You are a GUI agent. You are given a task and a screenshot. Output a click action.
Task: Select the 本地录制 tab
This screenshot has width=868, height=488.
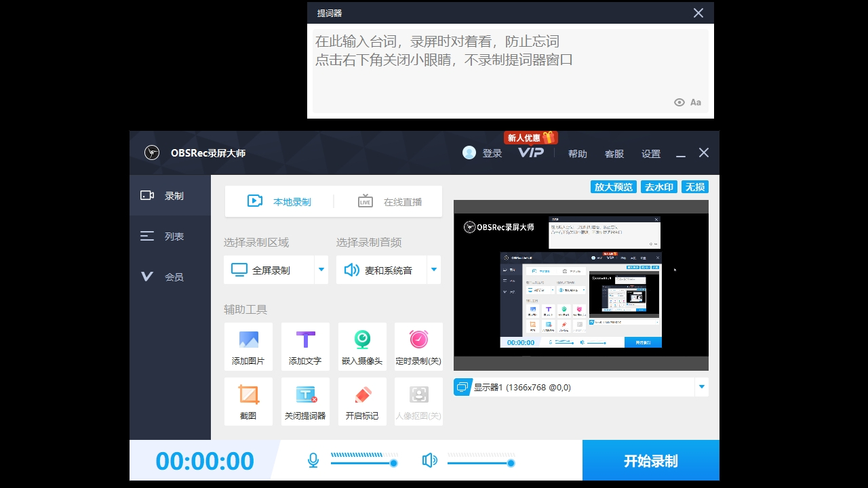point(280,201)
